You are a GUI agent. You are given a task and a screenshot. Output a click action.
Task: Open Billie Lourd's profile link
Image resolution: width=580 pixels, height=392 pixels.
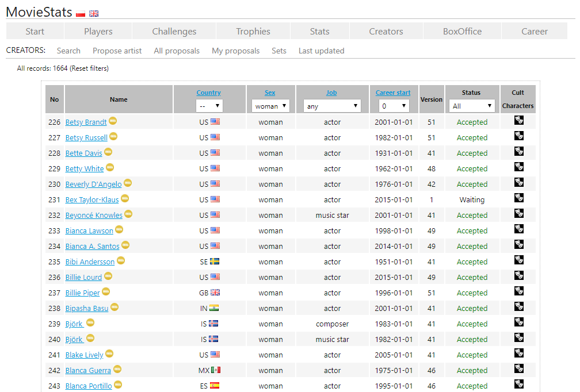click(83, 277)
